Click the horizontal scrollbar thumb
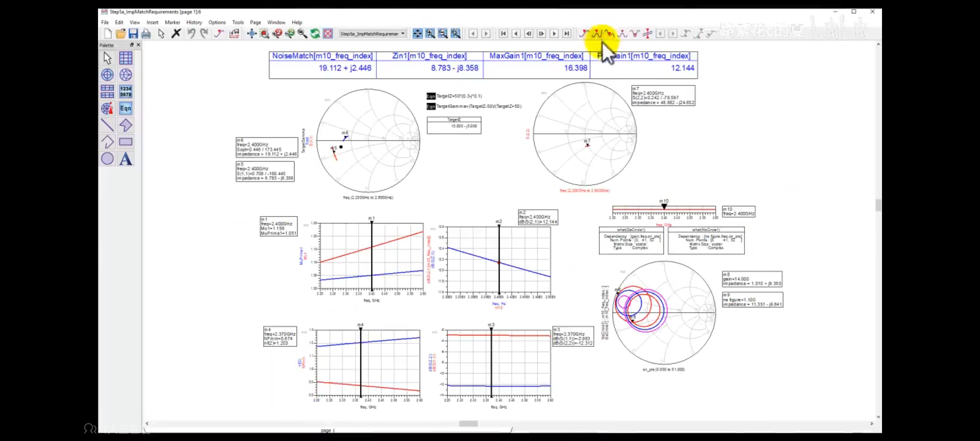980x441 pixels. pyautogui.click(x=468, y=423)
